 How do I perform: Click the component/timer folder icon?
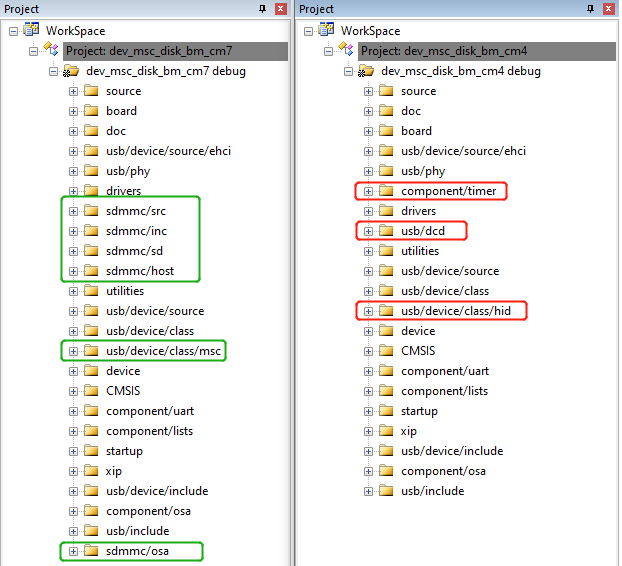pos(387,191)
